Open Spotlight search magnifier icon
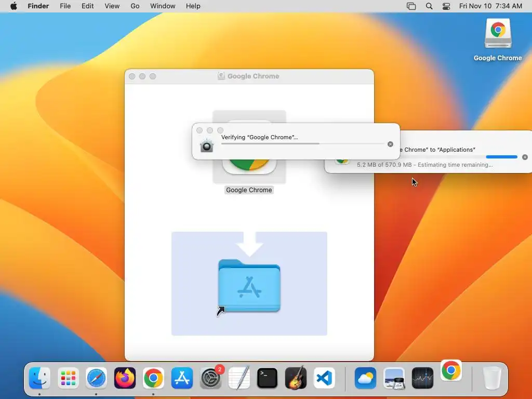This screenshot has height=399, width=532. pos(429,6)
